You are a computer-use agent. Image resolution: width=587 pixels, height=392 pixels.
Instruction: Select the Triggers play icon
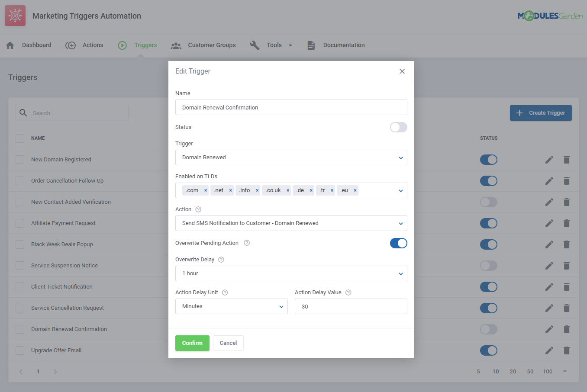[122, 45]
